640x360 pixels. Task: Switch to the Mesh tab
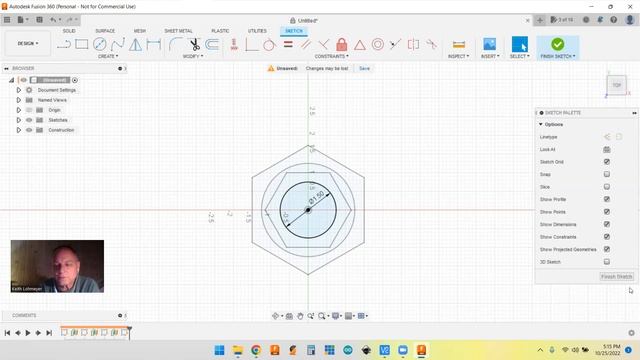tap(140, 31)
